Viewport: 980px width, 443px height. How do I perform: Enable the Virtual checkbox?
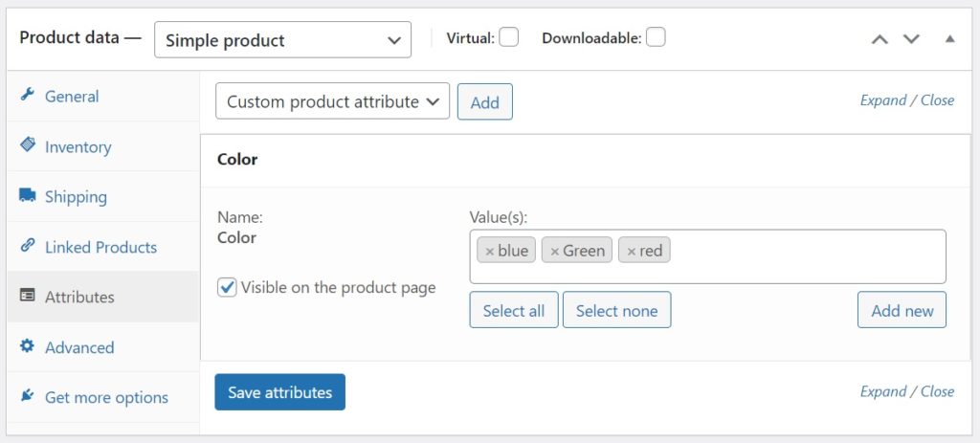coord(508,37)
